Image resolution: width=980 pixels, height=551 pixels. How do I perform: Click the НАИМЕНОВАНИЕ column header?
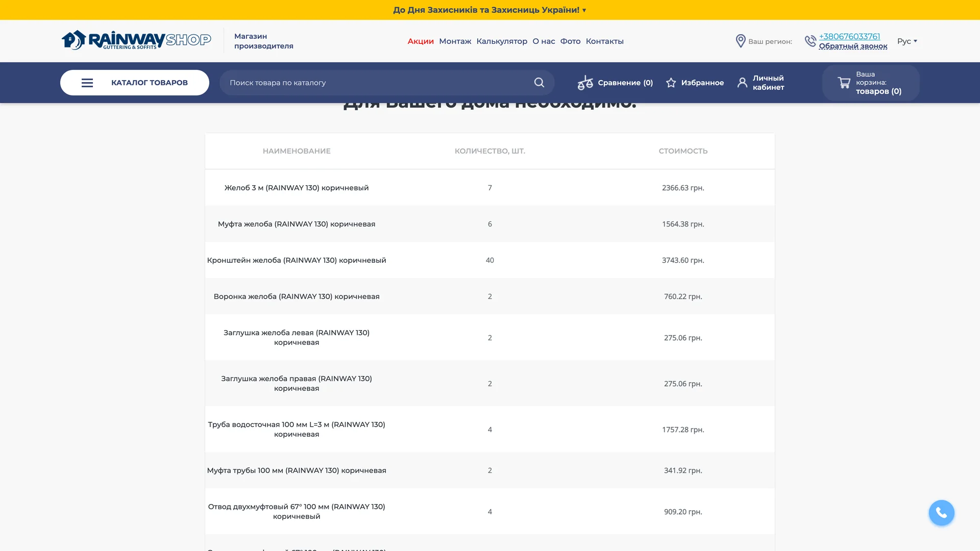[x=297, y=151]
